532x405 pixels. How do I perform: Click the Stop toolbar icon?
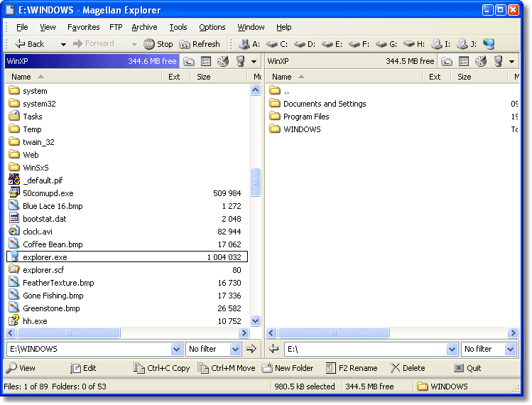click(x=148, y=44)
